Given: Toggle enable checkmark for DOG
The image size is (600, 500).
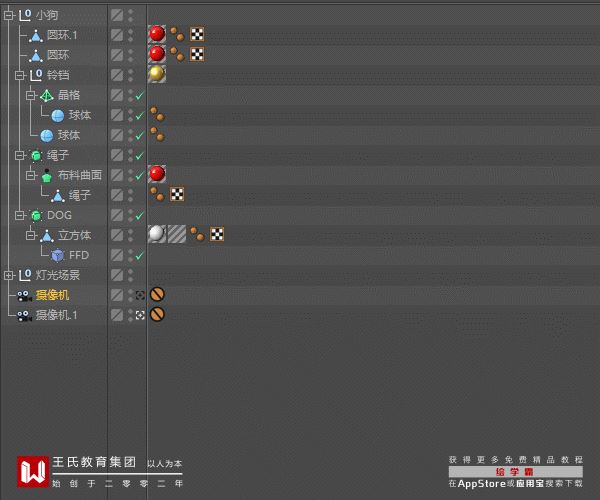Looking at the screenshot, I should click(x=140, y=216).
